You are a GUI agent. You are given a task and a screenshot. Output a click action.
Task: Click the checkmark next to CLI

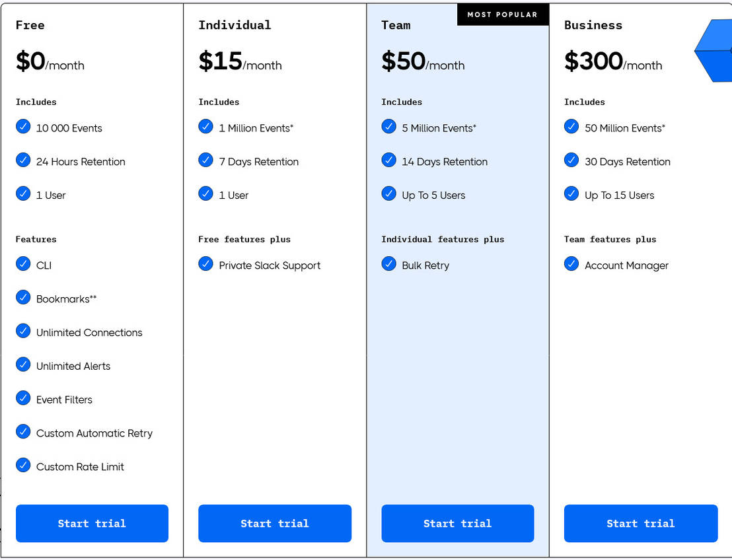pos(23,265)
